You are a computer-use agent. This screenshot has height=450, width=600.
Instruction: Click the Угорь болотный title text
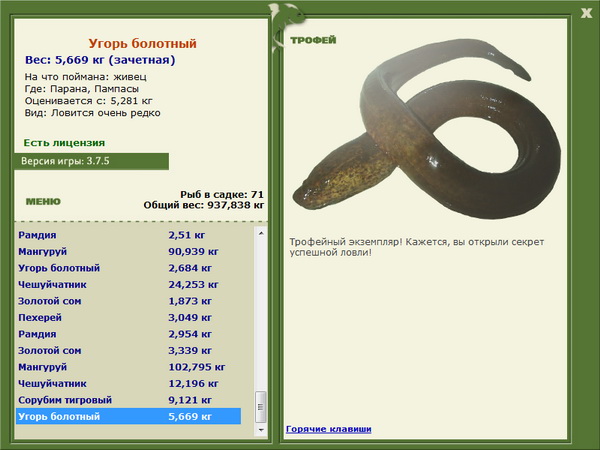142,43
